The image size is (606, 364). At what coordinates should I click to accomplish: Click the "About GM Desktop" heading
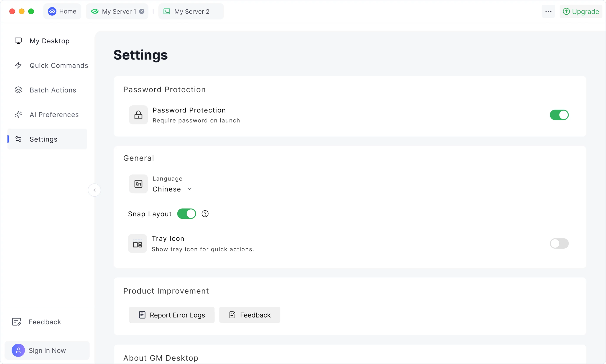click(161, 358)
